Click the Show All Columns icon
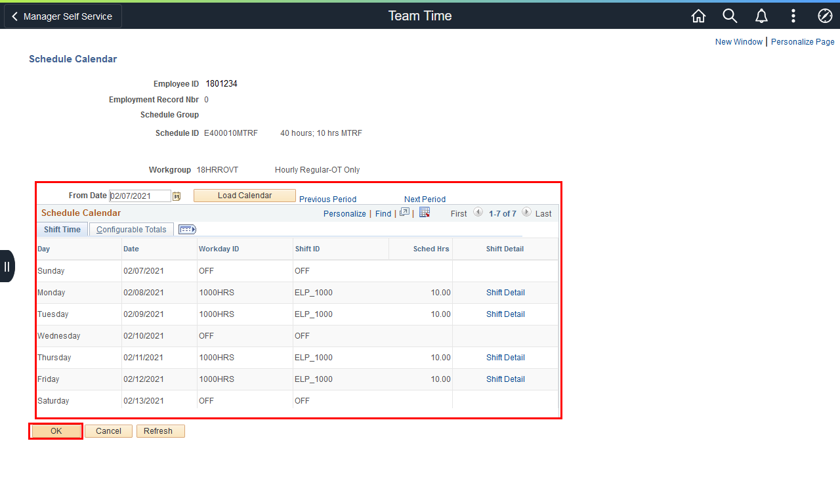This screenshot has width=840, height=504. [187, 229]
